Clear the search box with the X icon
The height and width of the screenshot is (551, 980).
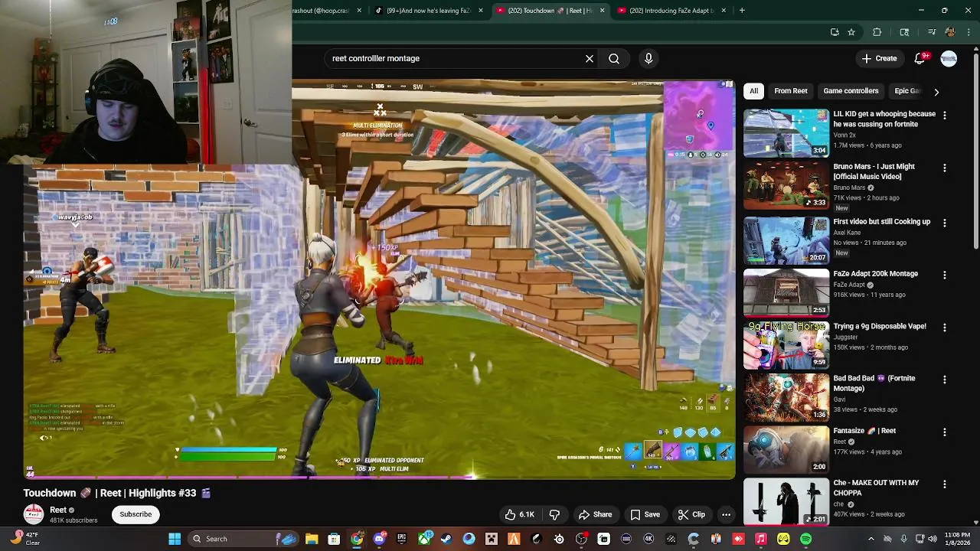pos(590,58)
